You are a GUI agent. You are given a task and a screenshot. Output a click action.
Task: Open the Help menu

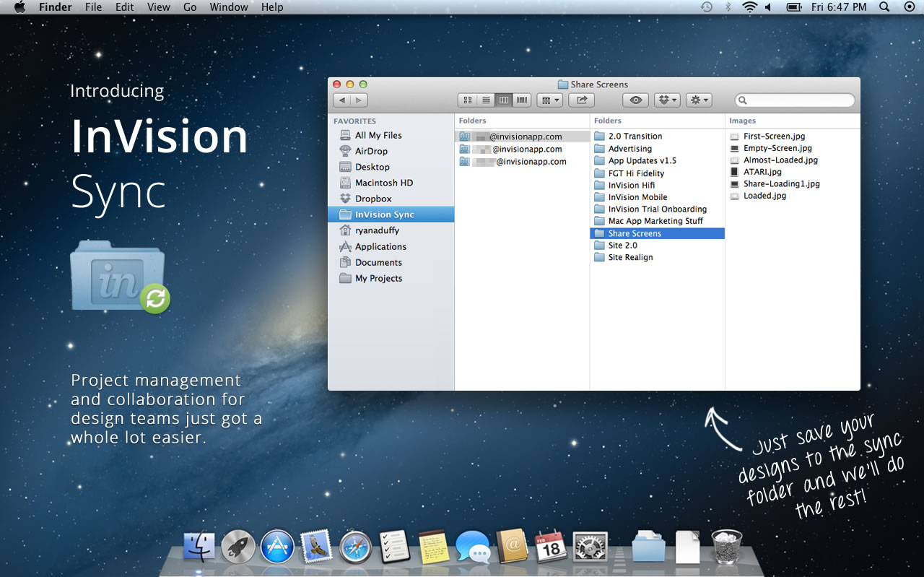pyautogui.click(x=272, y=7)
